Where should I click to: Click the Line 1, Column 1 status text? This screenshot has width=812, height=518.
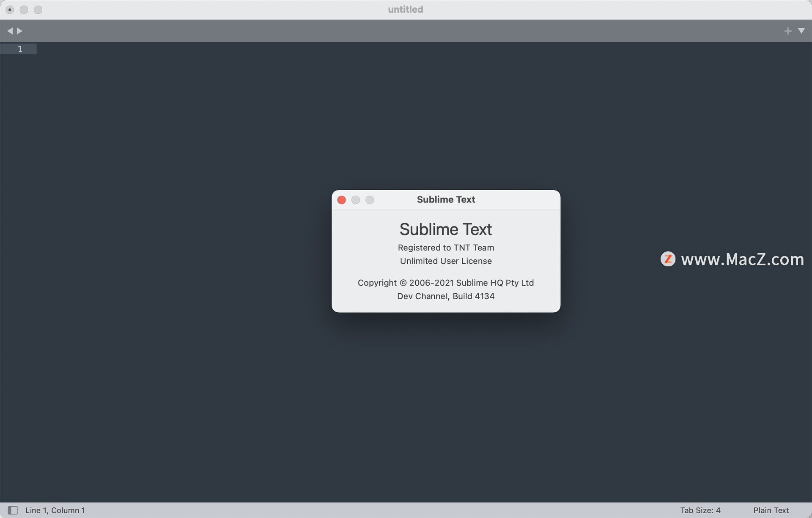(x=55, y=510)
